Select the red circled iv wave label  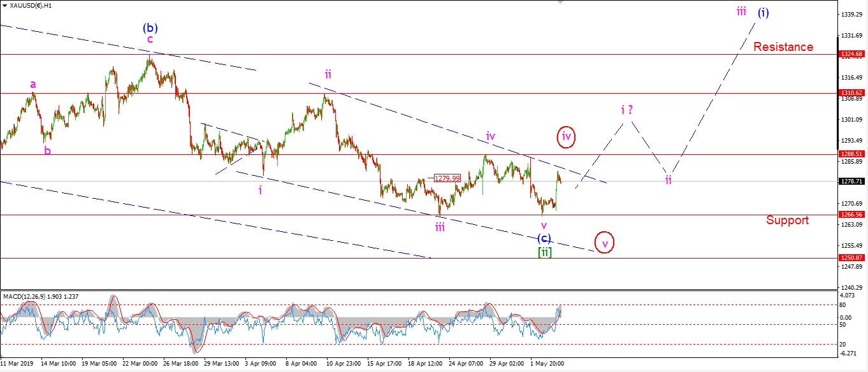(x=567, y=136)
